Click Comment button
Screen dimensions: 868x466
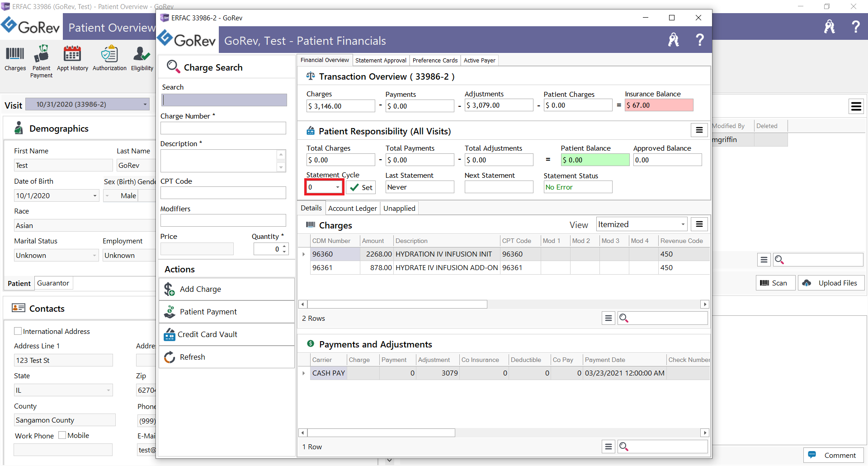point(833,455)
